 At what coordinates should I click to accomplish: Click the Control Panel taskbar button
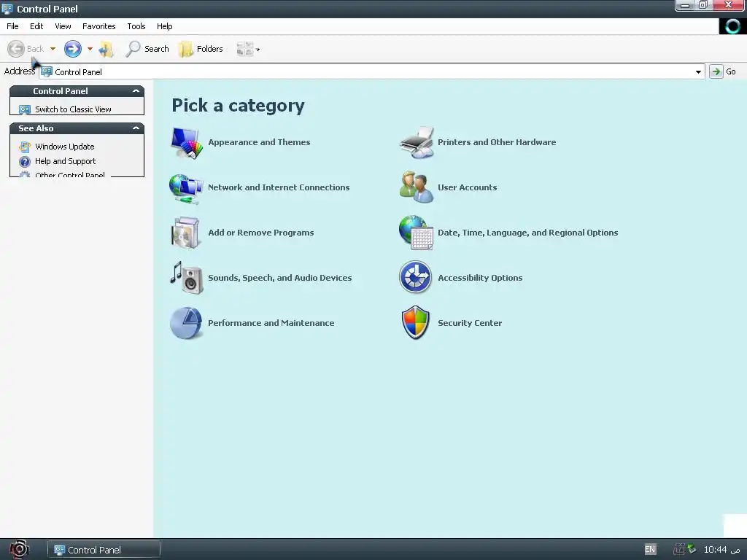(104, 550)
